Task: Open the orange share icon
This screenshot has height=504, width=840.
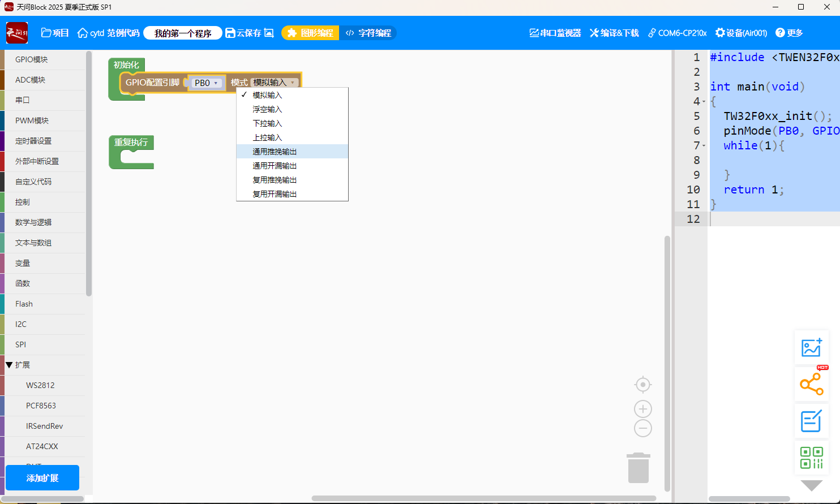Action: coord(811,385)
